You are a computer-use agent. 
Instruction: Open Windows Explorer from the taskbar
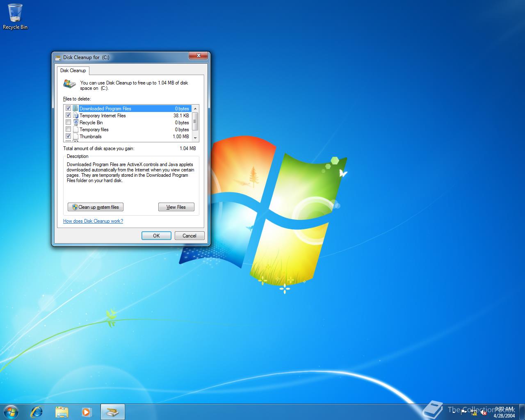point(62,412)
